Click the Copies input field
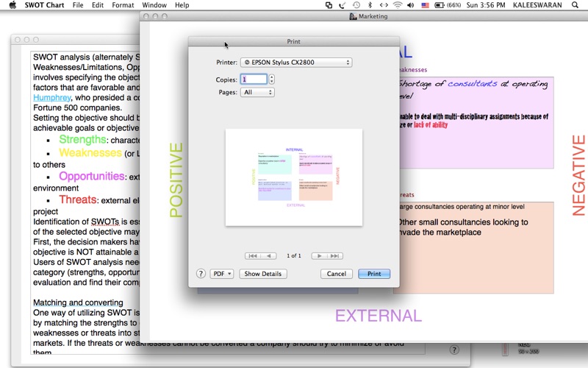 point(254,79)
